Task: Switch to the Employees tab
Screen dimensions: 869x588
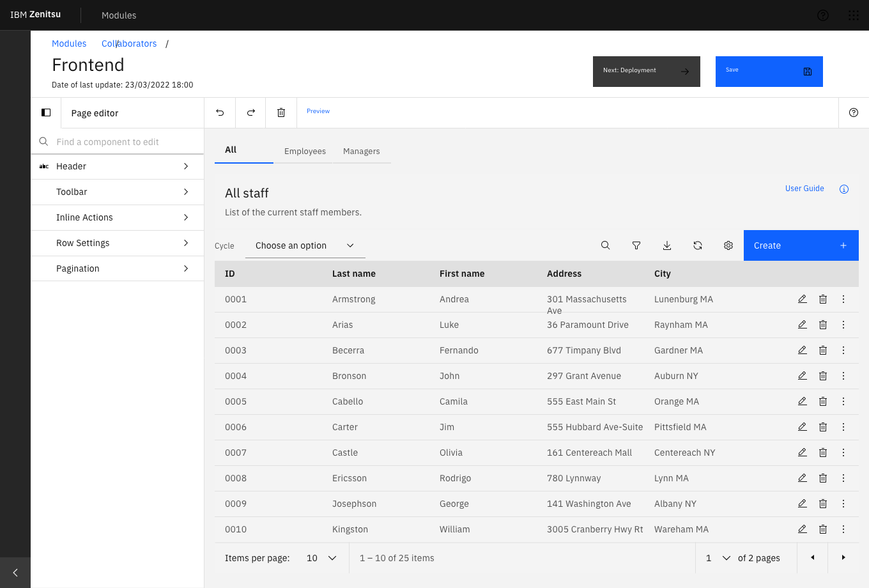Action: pos(305,151)
